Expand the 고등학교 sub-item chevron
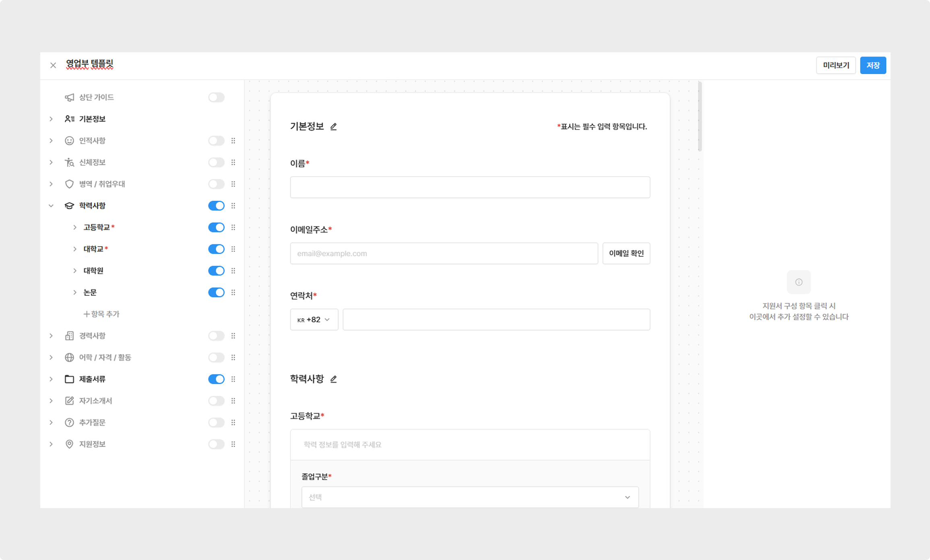 click(75, 228)
